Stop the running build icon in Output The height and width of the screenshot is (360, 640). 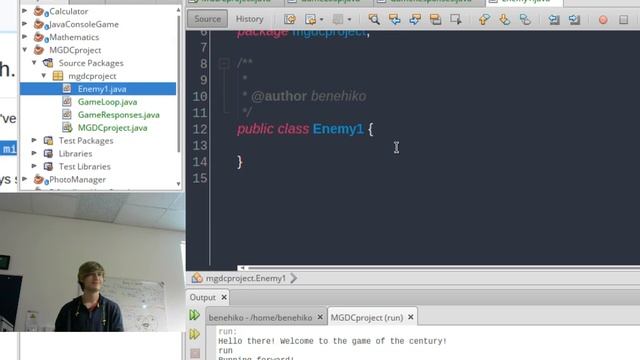(195, 353)
